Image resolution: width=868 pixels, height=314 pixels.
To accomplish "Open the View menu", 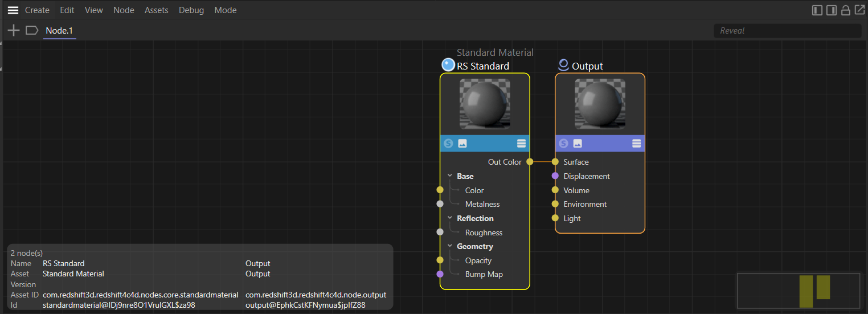I will point(94,10).
